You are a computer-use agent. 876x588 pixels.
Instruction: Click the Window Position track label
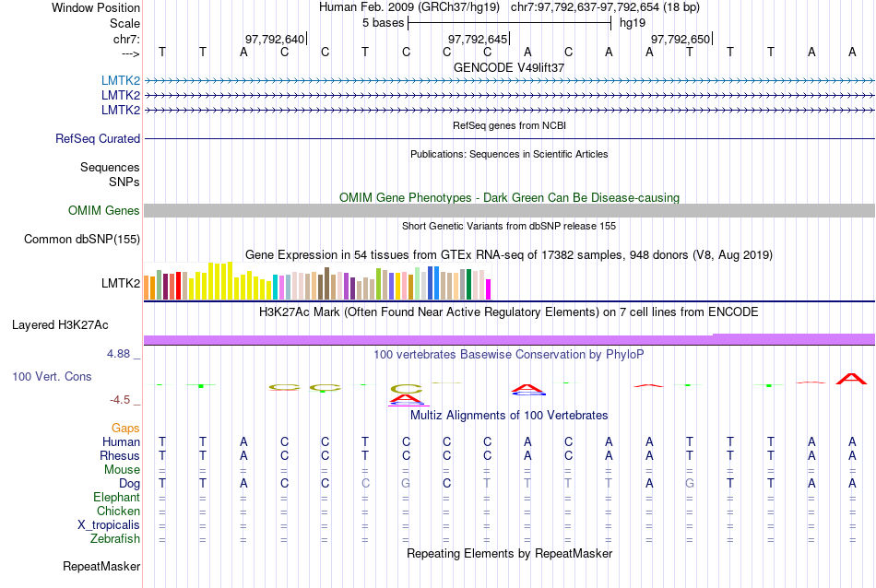coord(96,7)
